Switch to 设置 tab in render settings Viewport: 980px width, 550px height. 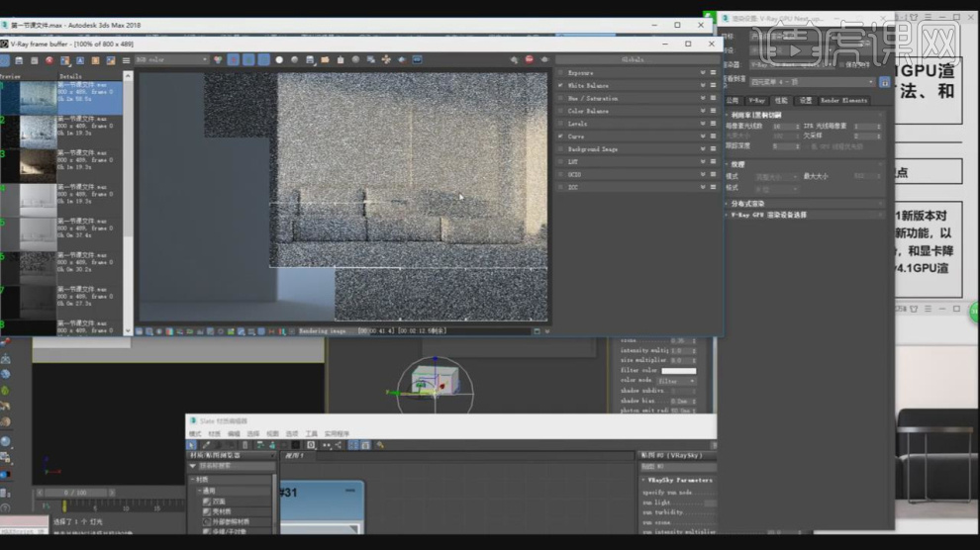coord(806,101)
